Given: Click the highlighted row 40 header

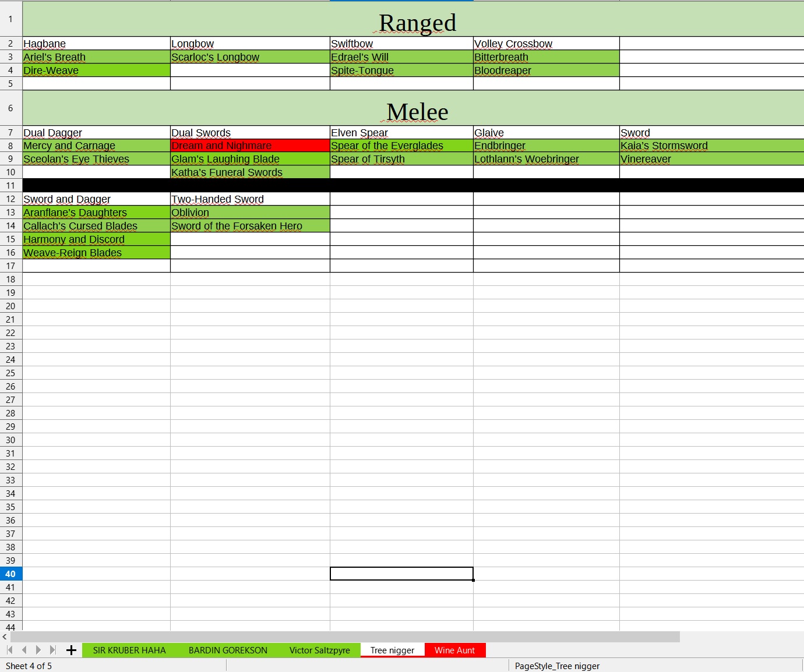Looking at the screenshot, I should [x=10, y=574].
